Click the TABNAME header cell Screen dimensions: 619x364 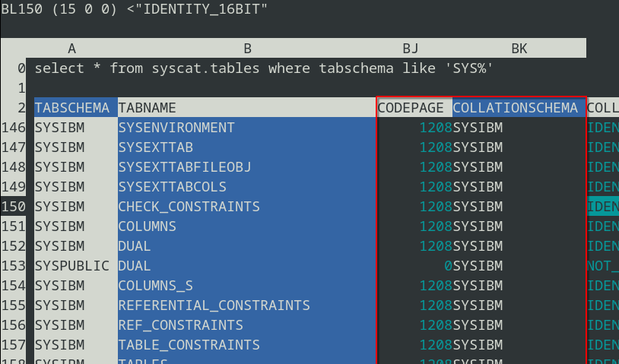click(148, 108)
